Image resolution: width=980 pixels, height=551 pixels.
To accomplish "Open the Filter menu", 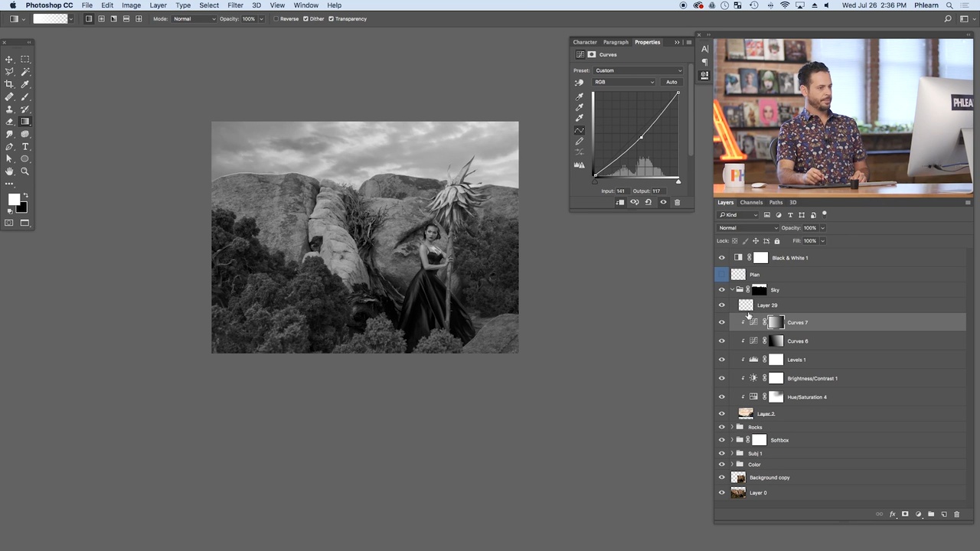I will click(x=235, y=5).
